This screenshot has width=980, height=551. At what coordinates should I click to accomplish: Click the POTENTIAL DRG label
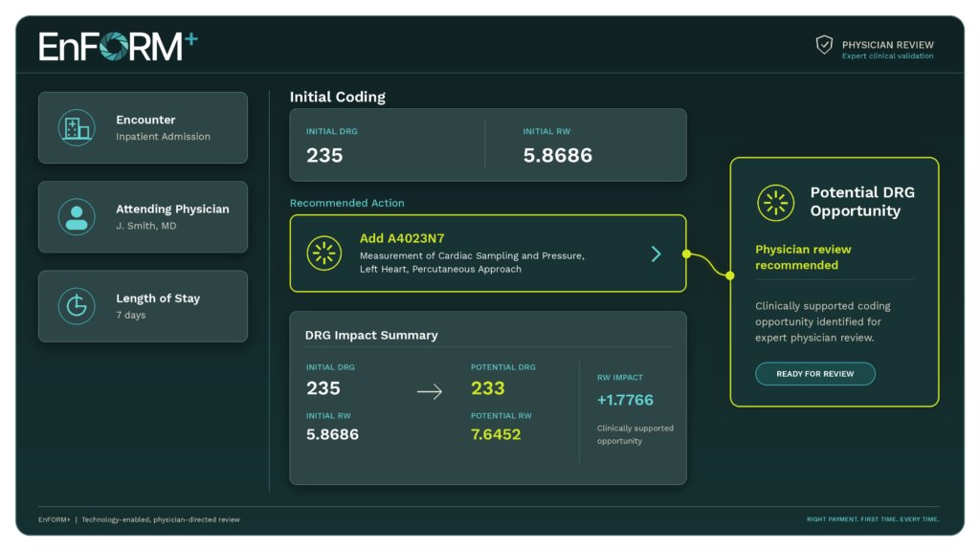[x=503, y=367]
